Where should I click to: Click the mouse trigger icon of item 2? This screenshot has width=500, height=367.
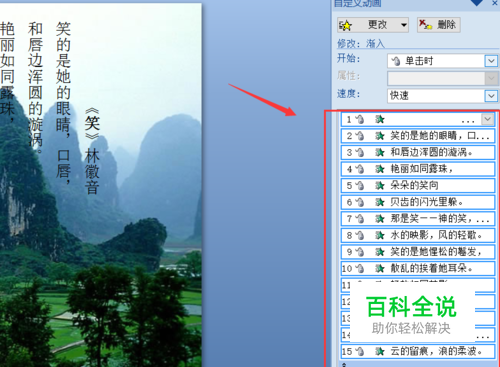[360, 136]
